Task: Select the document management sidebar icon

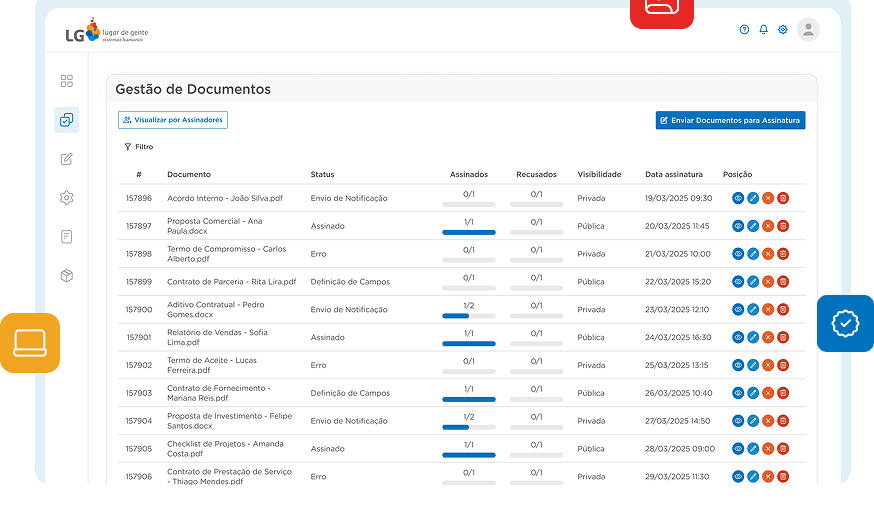Action: 67,120
